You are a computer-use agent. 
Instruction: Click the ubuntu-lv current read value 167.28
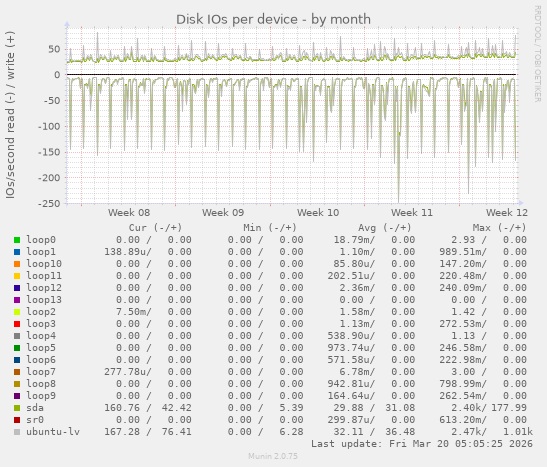[122, 432]
